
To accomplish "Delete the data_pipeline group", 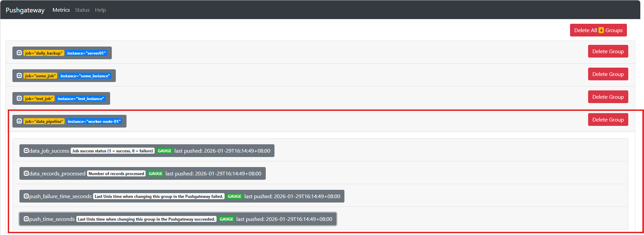I will tap(608, 120).
